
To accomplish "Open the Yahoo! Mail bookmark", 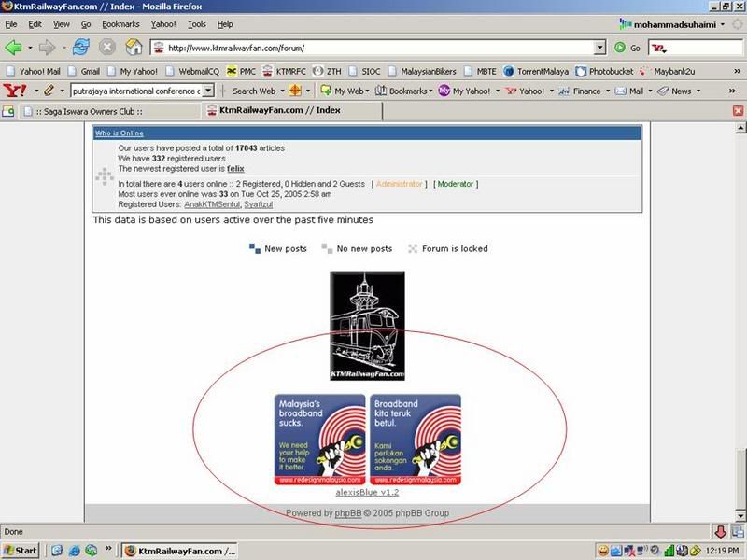I will (33, 72).
